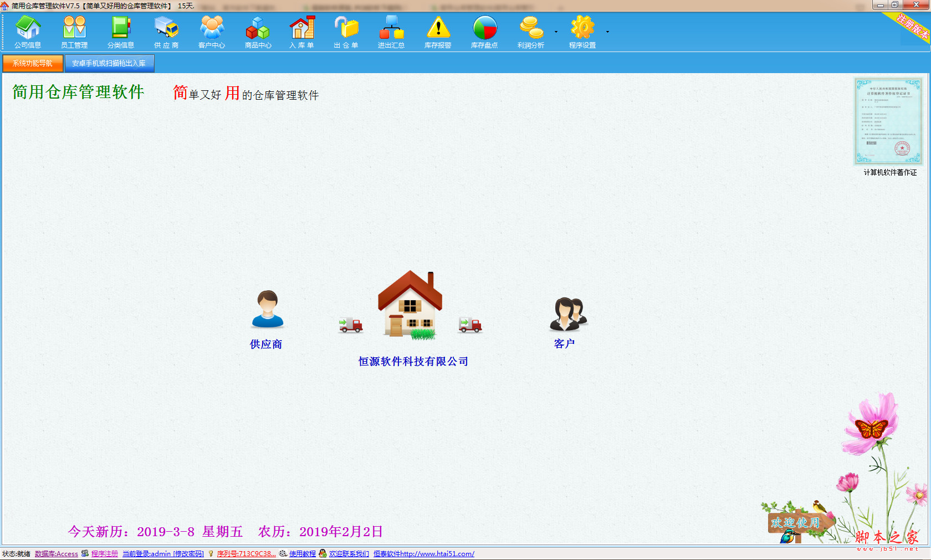Click 当前登录:admin [修改密码] link
The image size is (931, 560).
coord(163,553)
